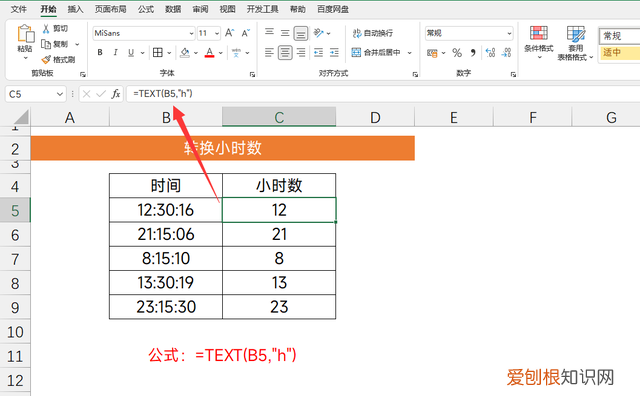Apply red font color A

pyautogui.click(x=209, y=52)
